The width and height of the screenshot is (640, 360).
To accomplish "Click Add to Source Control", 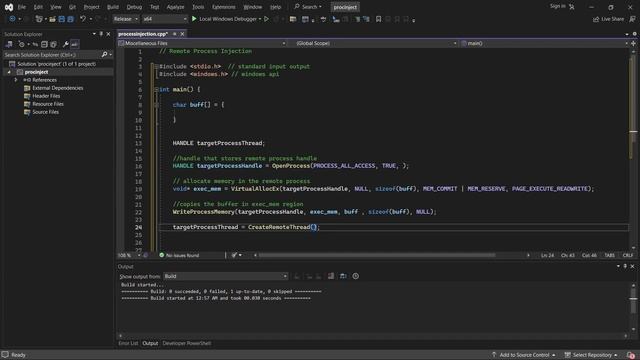I will (524, 355).
